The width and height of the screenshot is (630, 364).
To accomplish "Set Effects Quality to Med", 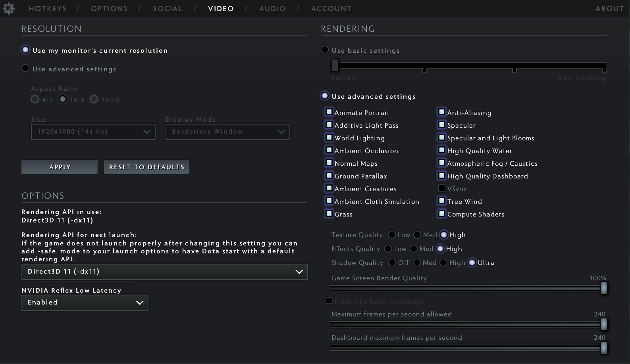I will tap(414, 249).
